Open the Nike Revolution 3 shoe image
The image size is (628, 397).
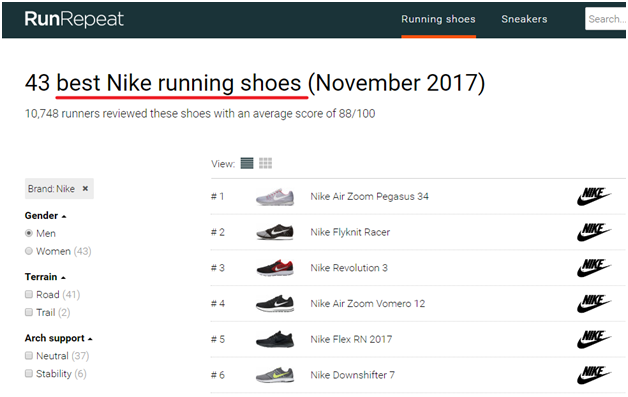click(275, 268)
